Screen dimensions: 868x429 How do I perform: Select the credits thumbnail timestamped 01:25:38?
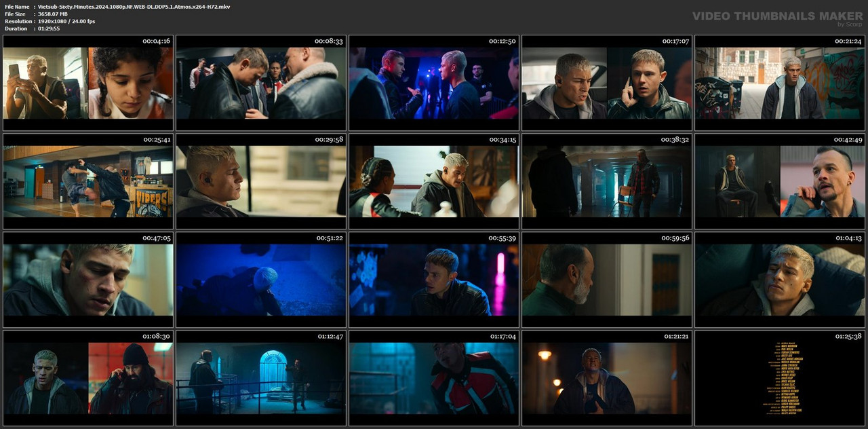[x=780, y=378]
